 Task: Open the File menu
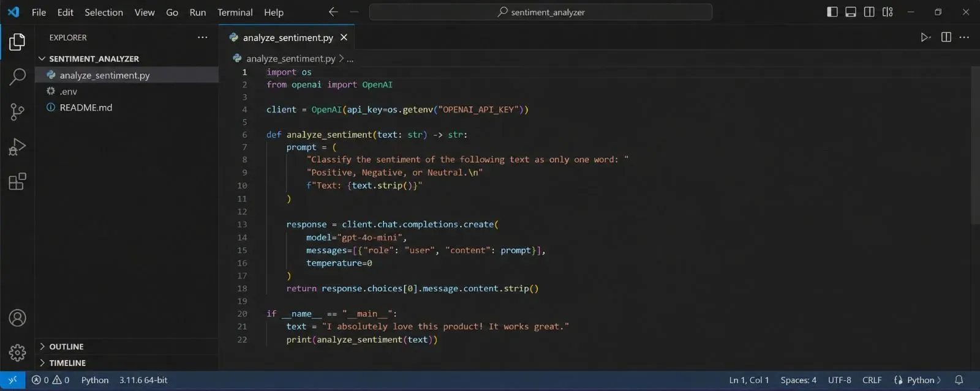click(x=39, y=12)
